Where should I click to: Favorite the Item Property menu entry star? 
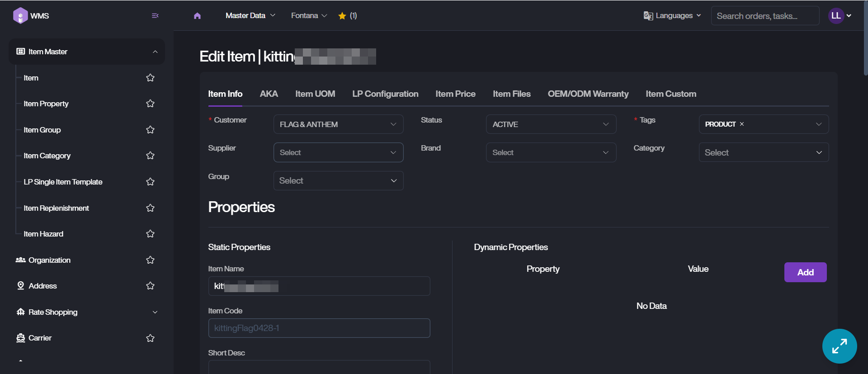(151, 104)
